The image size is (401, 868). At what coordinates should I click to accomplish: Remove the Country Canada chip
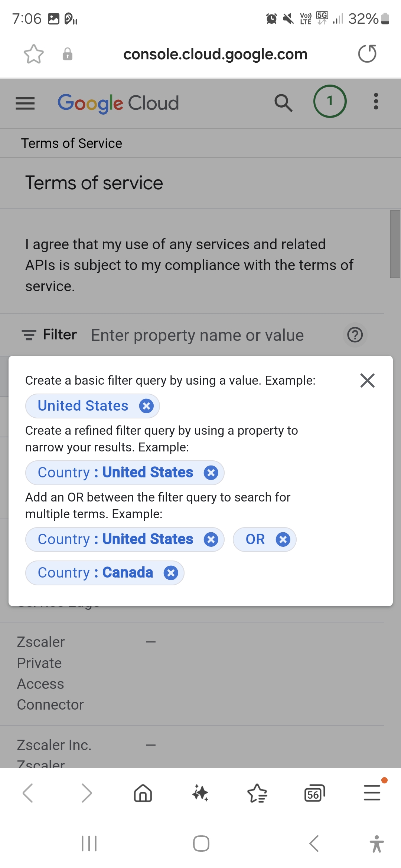pyautogui.click(x=171, y=573)
